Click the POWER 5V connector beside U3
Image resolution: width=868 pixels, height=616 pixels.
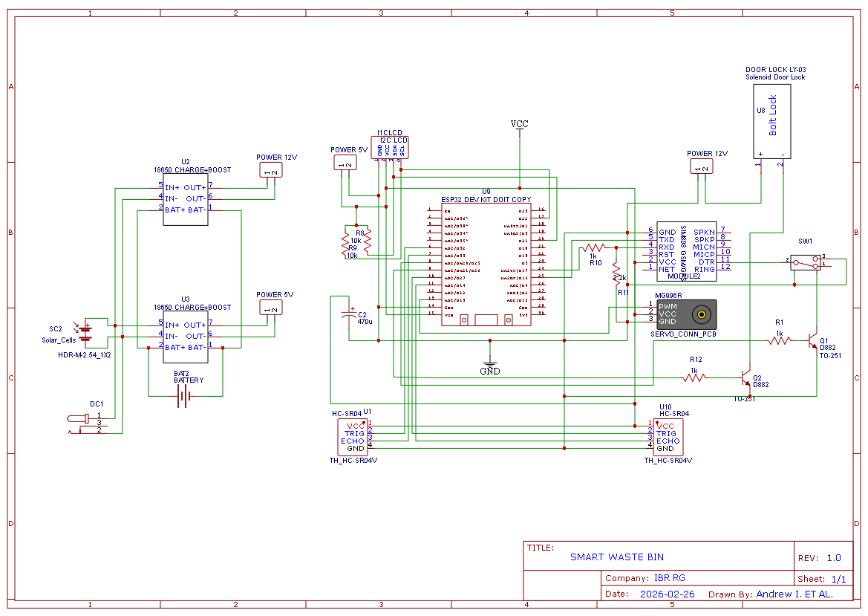pos(271,308)
